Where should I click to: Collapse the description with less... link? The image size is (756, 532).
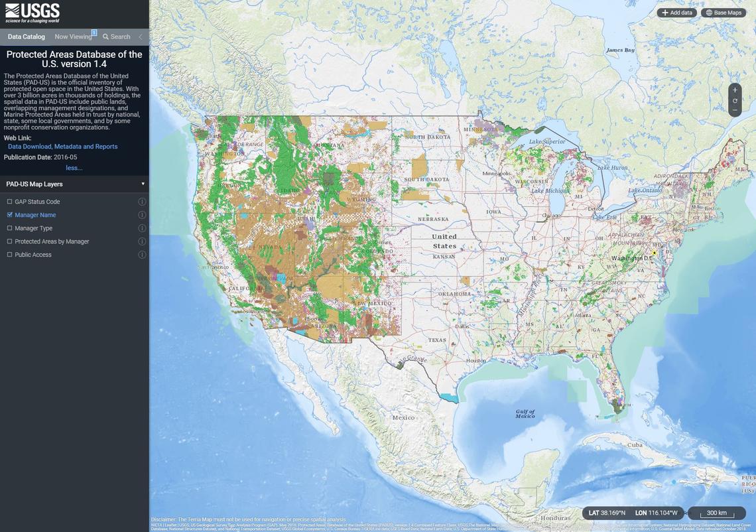74,168
